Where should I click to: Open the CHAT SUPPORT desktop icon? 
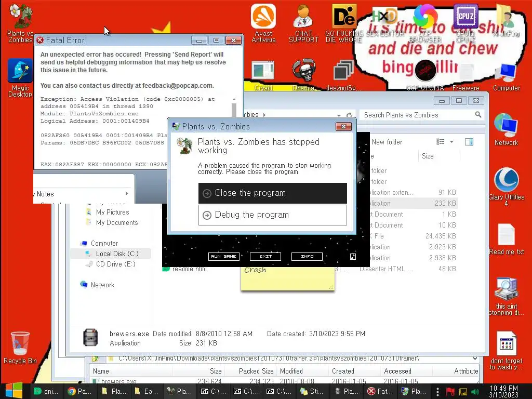(303, 23)
